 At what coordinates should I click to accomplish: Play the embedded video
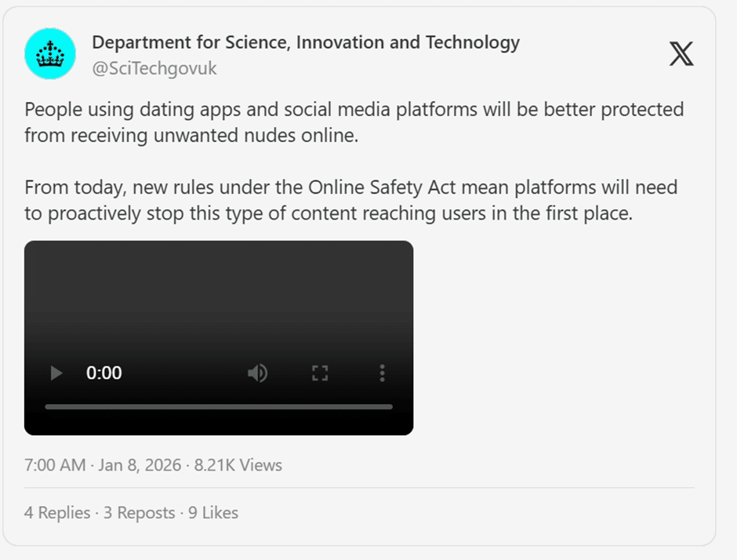pos(56,373)
